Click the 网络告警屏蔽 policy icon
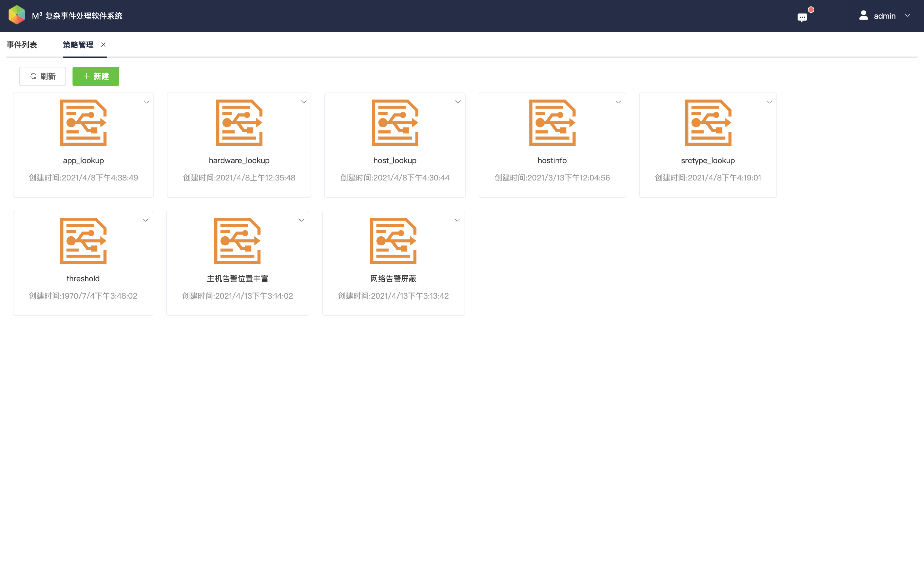The width and height of the screenshot is (924, 578). pos(393,241)
